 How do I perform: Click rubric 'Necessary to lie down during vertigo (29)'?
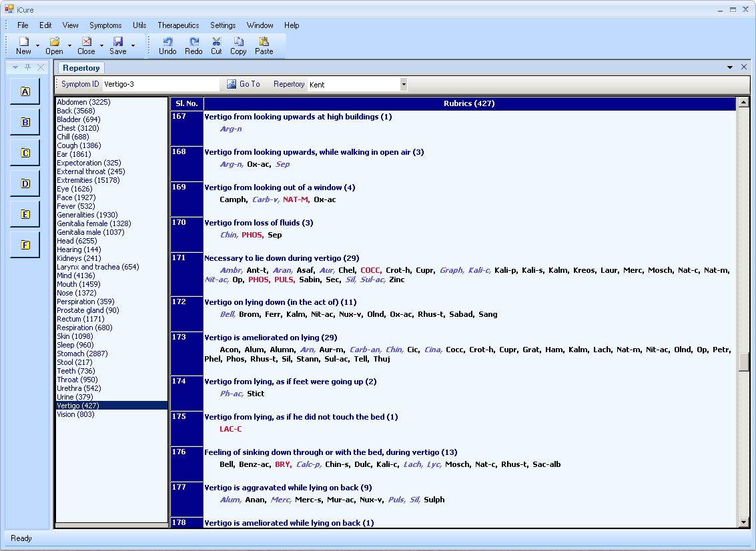click(x=282, y=258)
